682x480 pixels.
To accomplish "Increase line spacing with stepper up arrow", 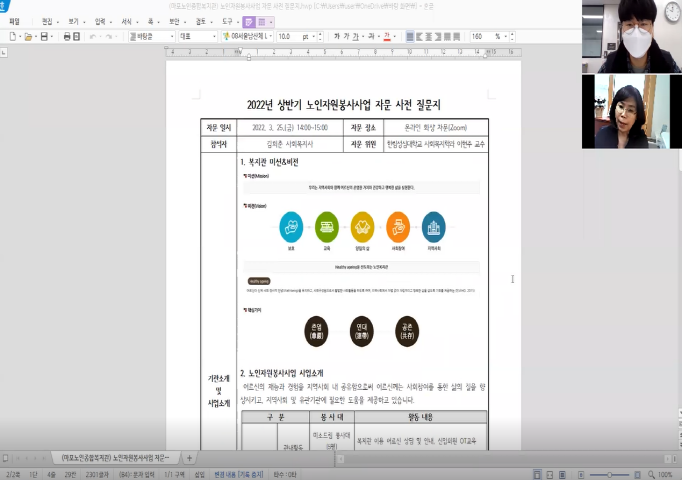I will (x=512, y=34).
